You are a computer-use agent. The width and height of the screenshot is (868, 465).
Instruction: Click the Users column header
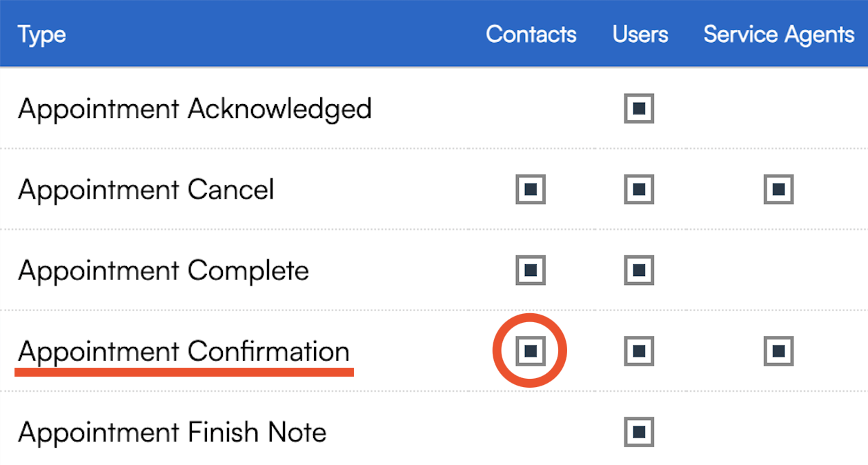640,34
